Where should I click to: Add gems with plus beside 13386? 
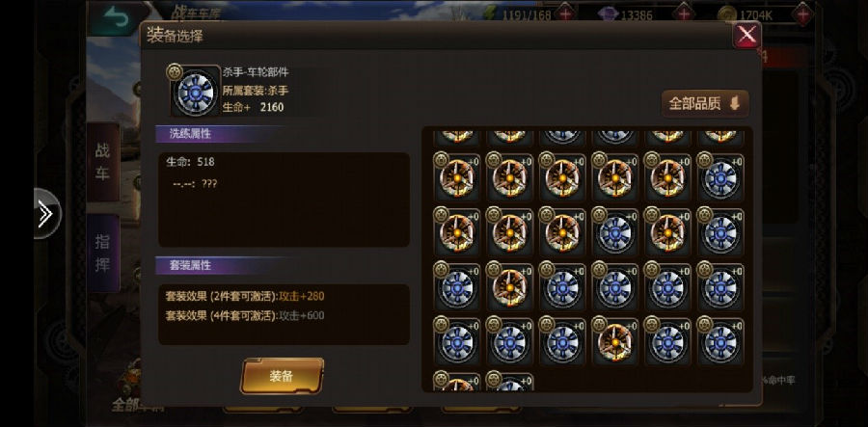coord(684,13)
